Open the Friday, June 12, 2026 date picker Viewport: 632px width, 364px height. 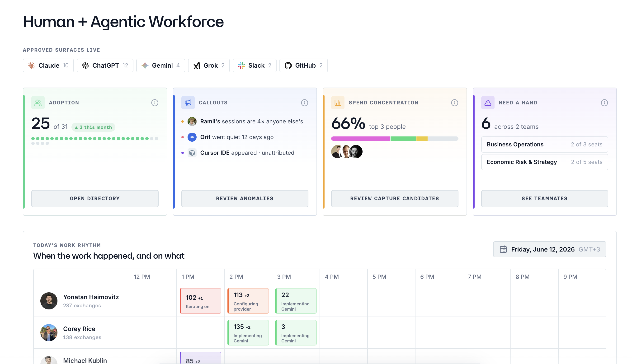point(549,249)
